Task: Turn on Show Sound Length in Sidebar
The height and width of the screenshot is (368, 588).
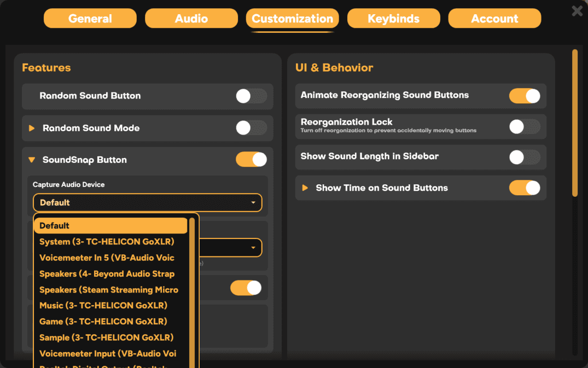Action: click(x=524, y=157)
